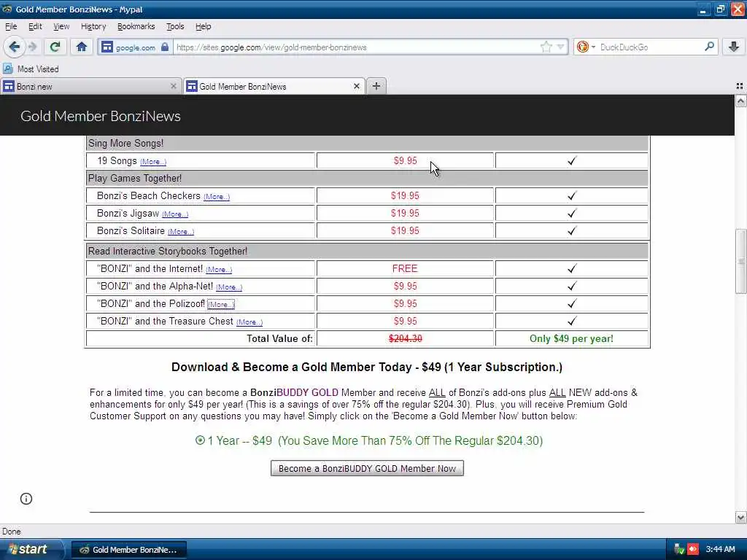Screen dimensions: 747x560
Task: Click the Gold Member BonziNews site title
Action: [101, 116]
